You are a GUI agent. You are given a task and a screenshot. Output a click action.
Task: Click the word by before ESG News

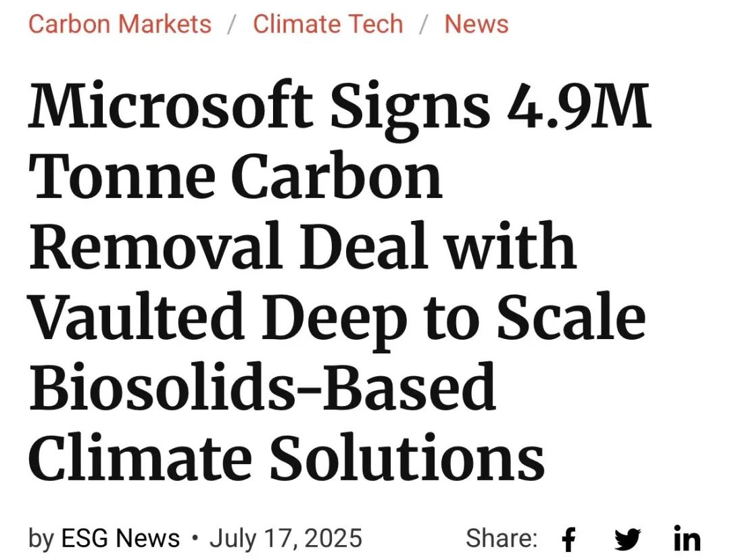point(41,540)
